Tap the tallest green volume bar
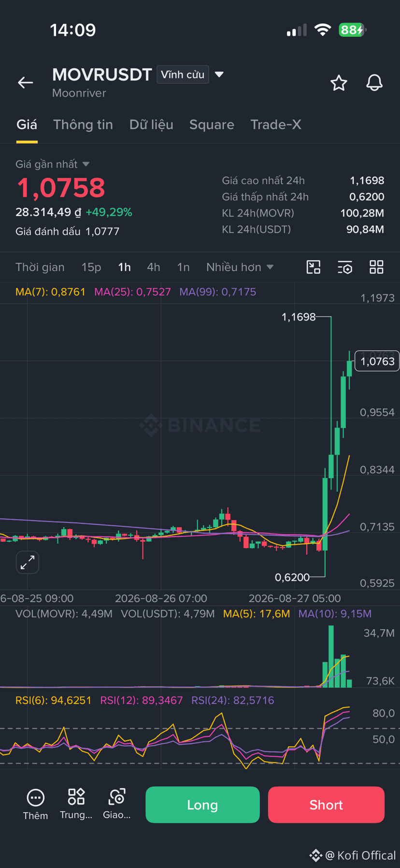The width and height of the screenshot is (400, 868). pyautogui.click(x=331, y=656)
